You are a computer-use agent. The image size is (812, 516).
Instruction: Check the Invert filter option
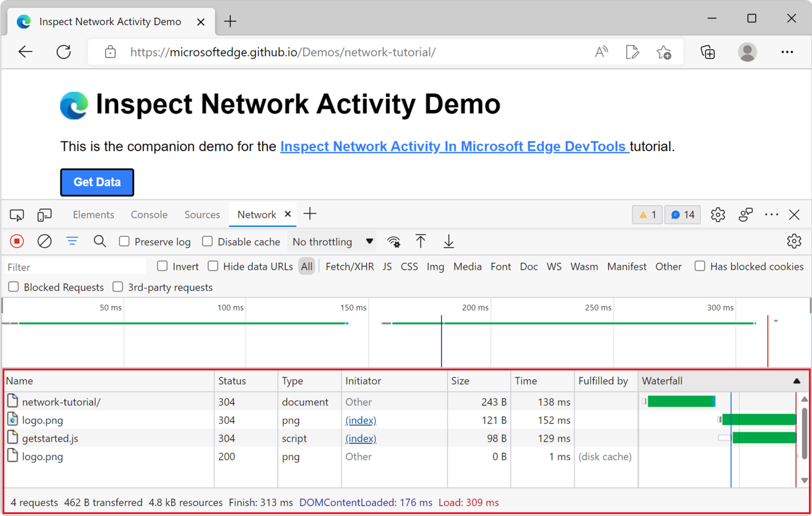coord(162,265)
